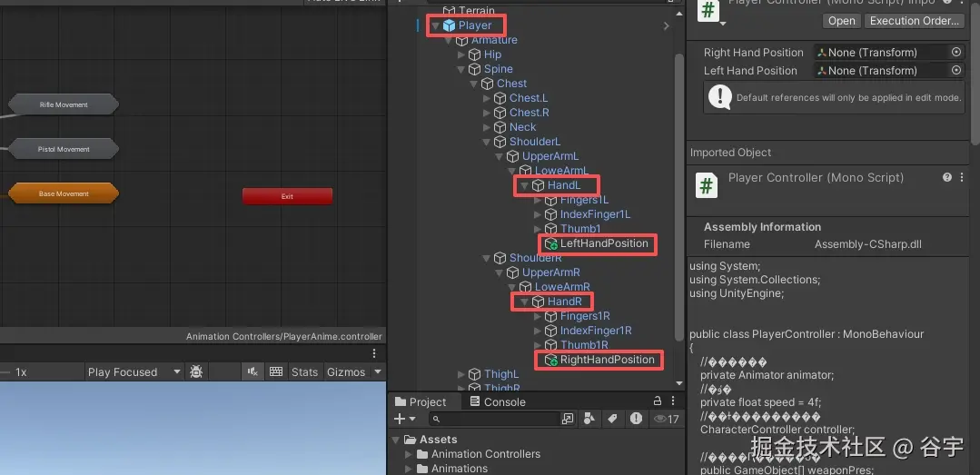Click the search by label tag icon
980x475 pixels.
coord(612,419)
